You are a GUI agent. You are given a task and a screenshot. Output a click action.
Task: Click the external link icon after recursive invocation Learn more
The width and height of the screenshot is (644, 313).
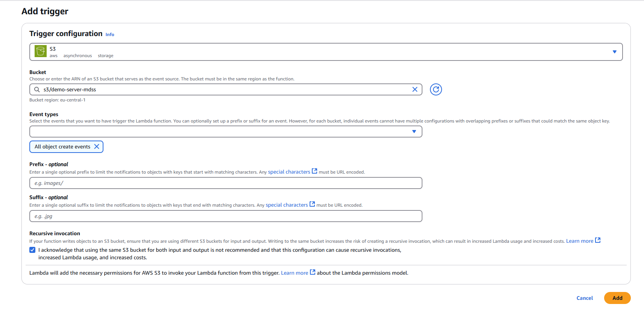598,240
